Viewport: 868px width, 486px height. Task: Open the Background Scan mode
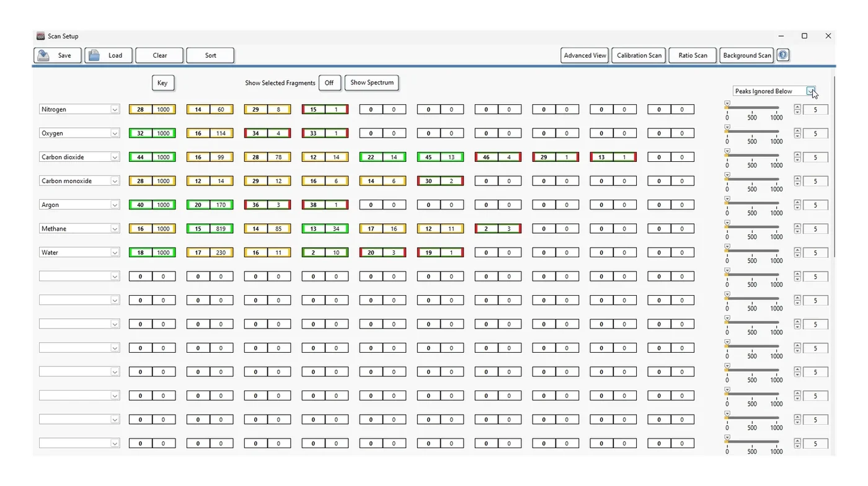pos(747,55)
